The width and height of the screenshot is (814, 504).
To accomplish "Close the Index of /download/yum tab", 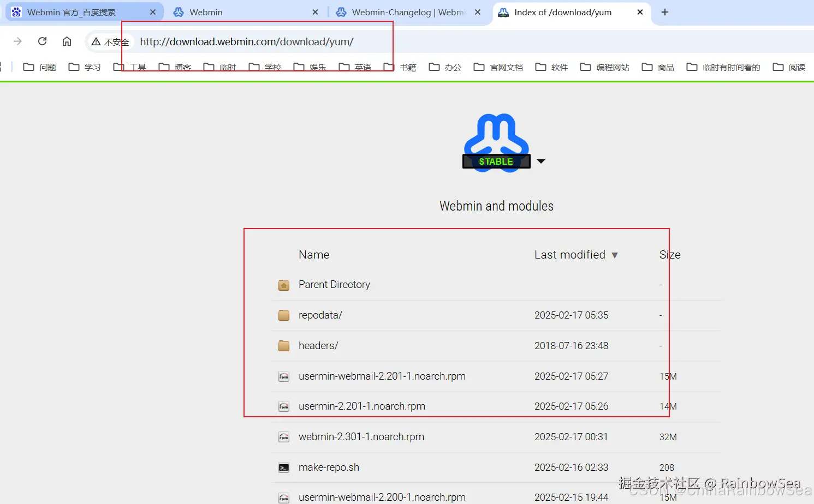I will [x=640, y=12].
